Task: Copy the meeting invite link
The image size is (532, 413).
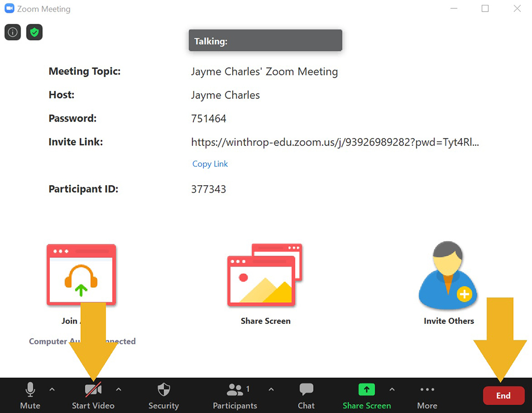Action: [210, 164]
